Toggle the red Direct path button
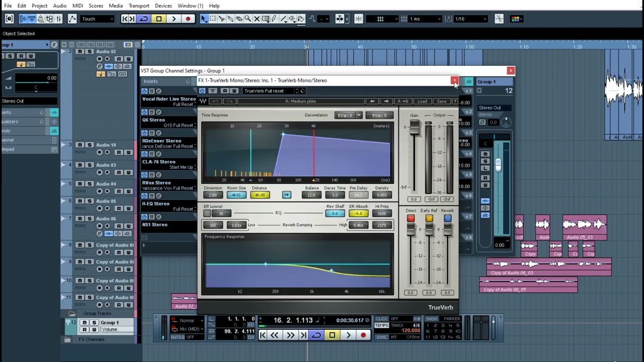This screenshot has width=644, height=362. coord(411,218)
